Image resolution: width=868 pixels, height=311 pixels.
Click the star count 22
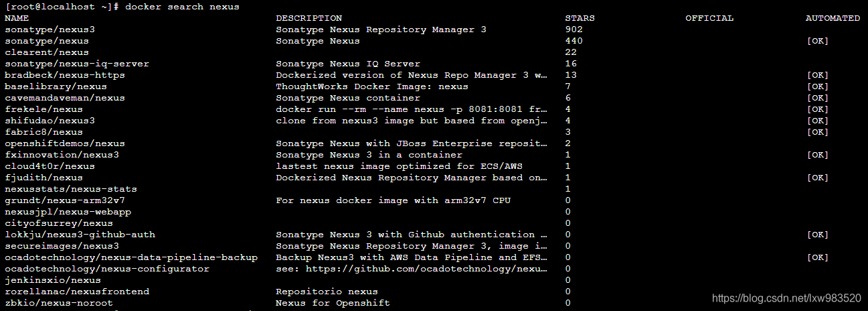(571, 52)
